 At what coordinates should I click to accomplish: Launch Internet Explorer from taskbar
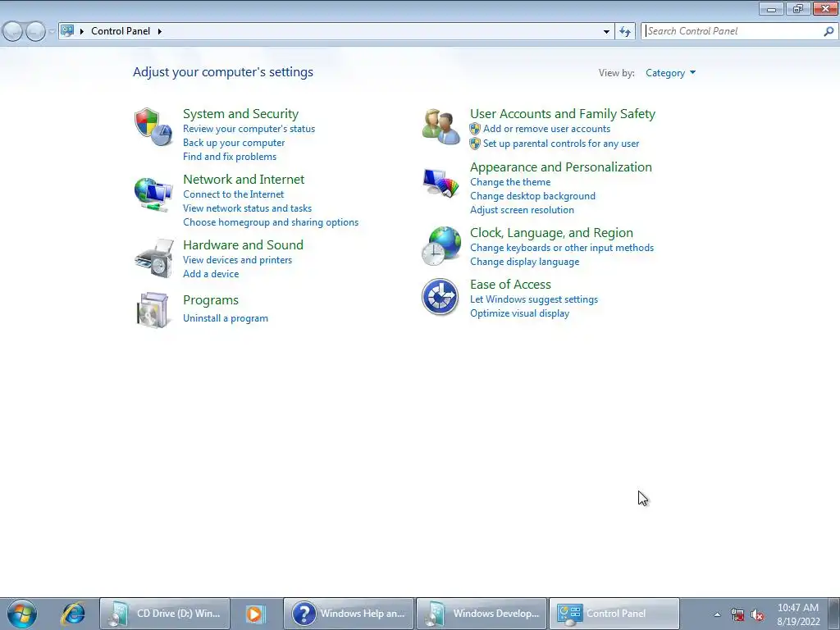point(72,614)
